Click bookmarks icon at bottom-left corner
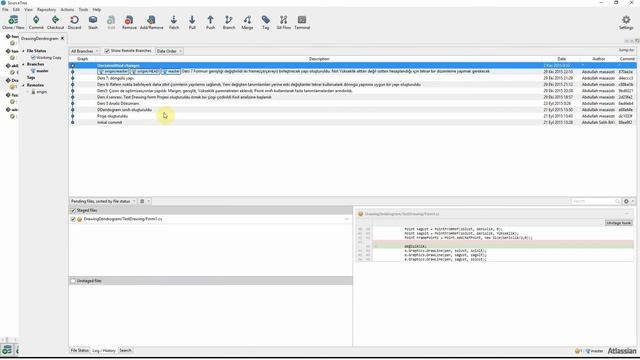The image size is (640, 360). (x=7, y=350)
